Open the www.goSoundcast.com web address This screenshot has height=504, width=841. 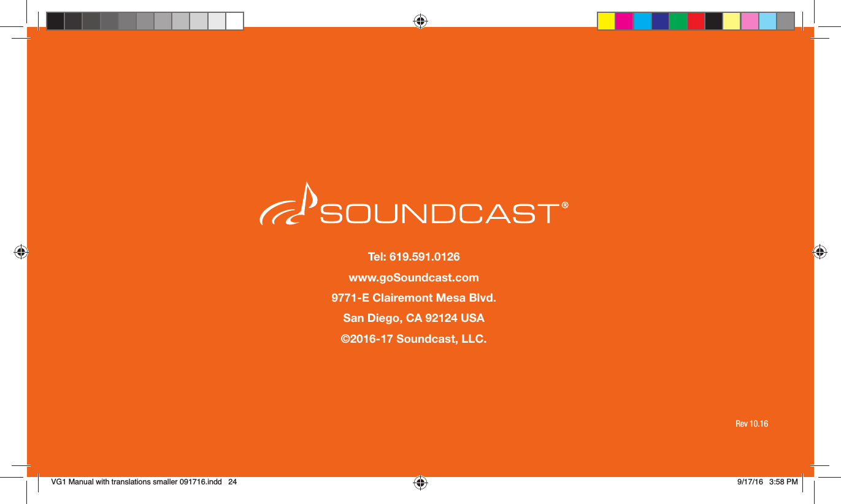[413, 277]
